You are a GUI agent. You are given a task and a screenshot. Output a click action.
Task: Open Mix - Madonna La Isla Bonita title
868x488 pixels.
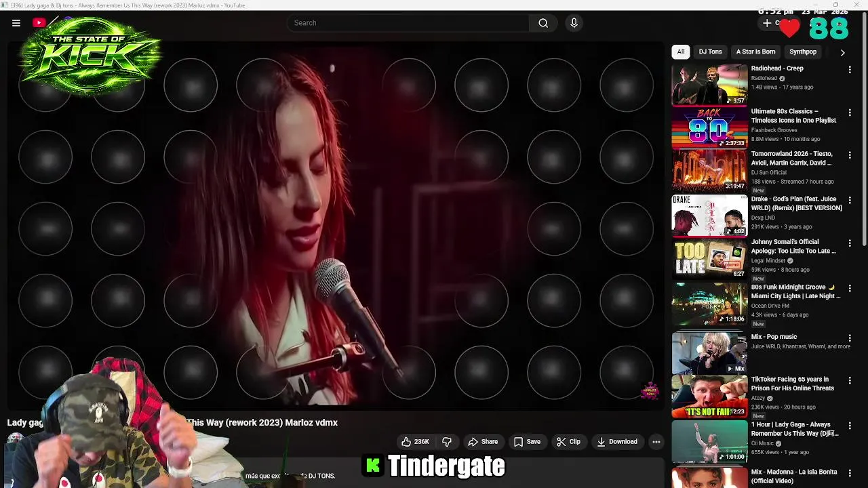coord(794,476)
